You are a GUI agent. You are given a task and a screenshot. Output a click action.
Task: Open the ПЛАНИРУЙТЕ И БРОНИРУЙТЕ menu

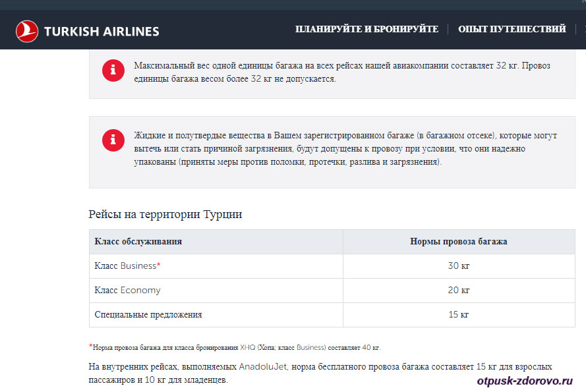point(366,30)
